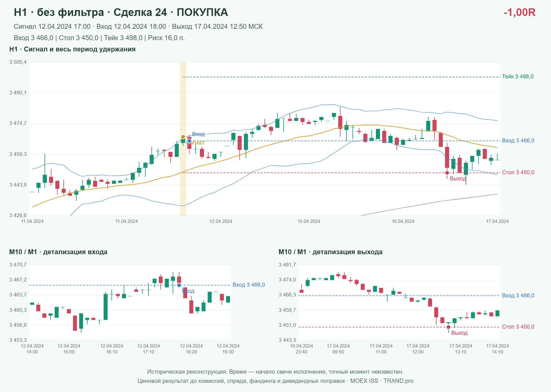Click the '3 470,7' value on entry detail axis

coord(18,265)
